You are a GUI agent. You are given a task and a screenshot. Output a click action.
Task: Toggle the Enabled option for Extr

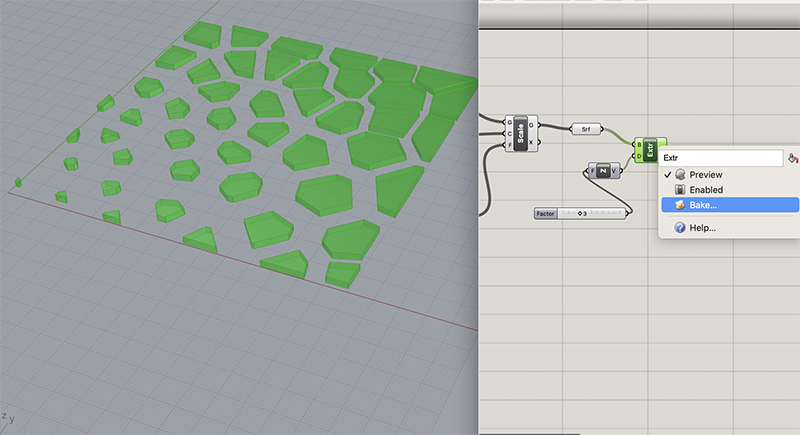pyautogui.click(x=706, y=190)
